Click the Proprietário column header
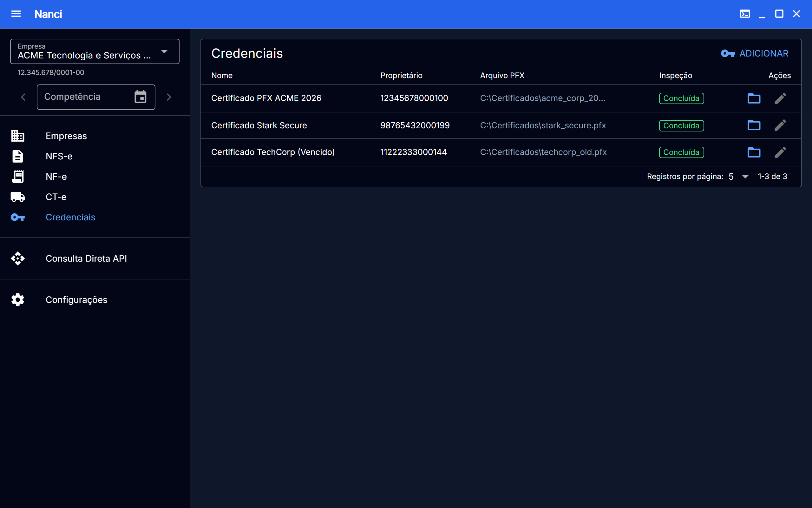 click(401, 76)
